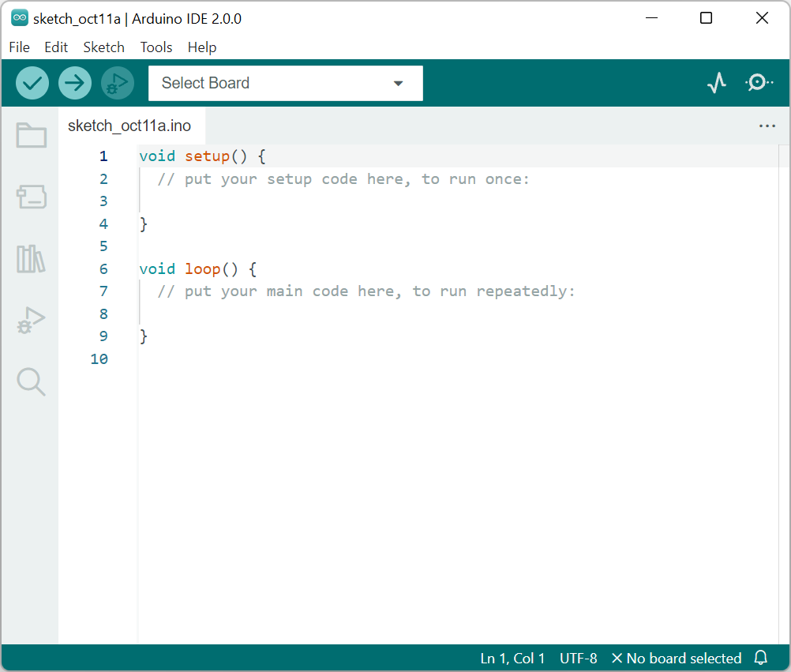Click line number 6 in the editor
The image size is (791, 672).
(x=103, y=268)
